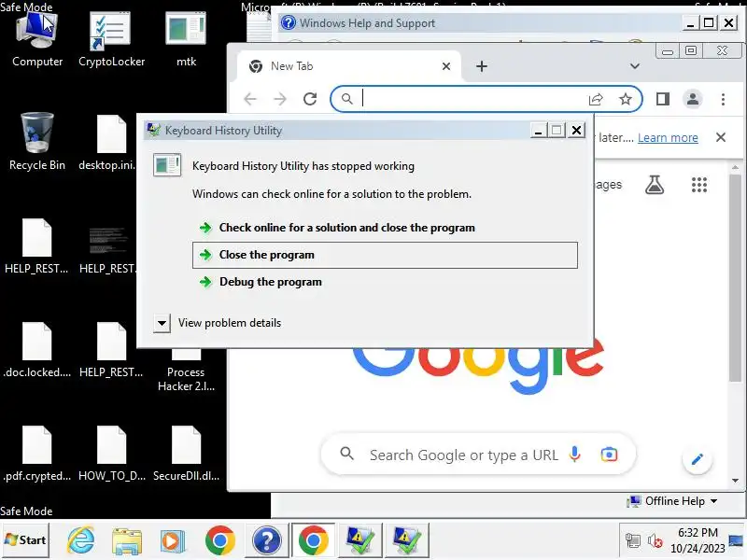Open the Recycle Bin icon
The image size is (747, 560).
coord(37,142)
